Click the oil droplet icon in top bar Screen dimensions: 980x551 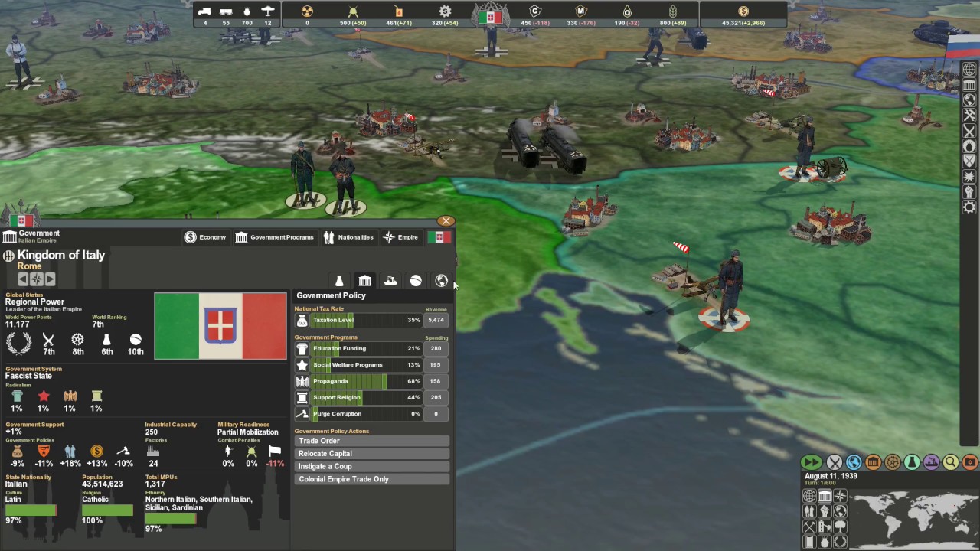click(x=627, y=11)
